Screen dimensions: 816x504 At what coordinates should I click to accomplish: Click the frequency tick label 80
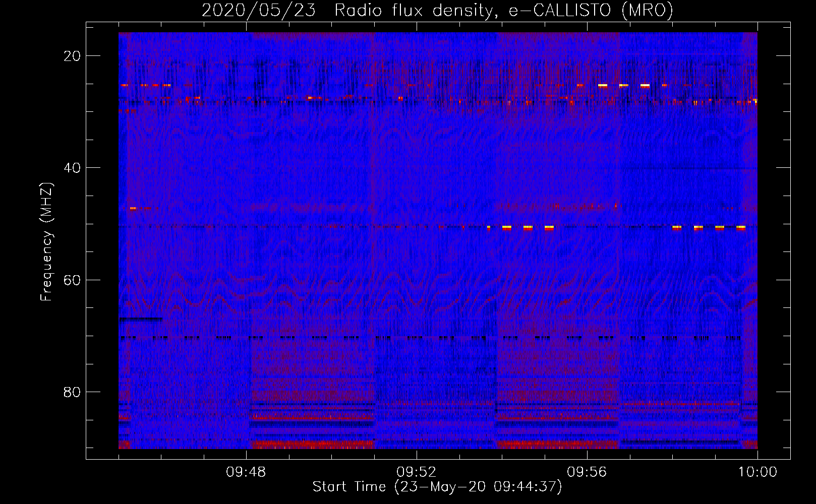coord(72,392)
